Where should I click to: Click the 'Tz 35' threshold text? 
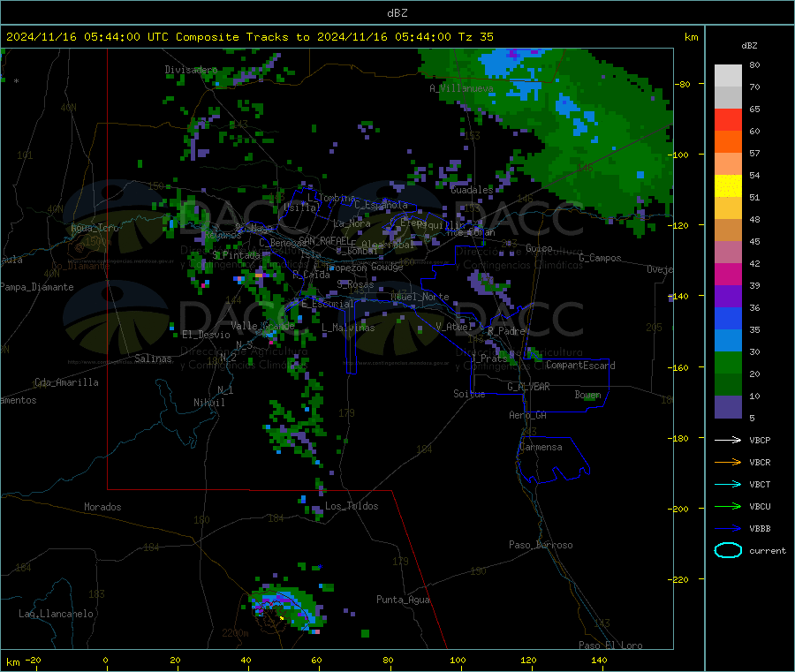475,37
